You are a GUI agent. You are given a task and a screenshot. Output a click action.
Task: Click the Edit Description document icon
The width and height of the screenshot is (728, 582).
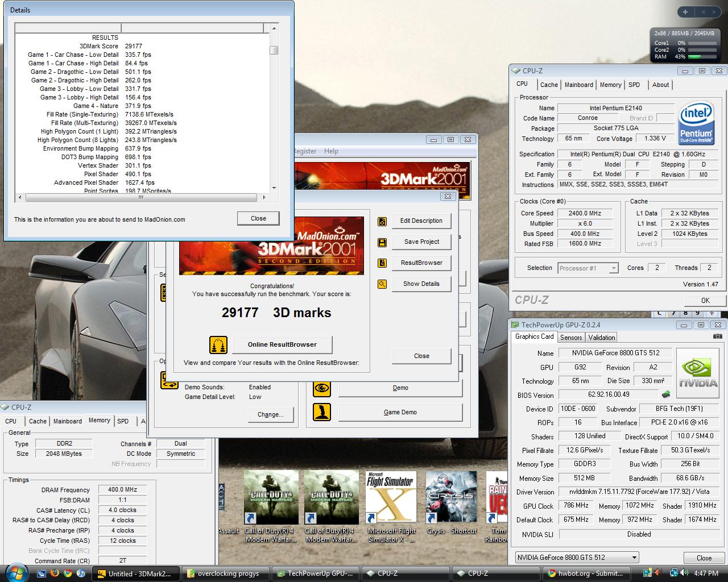tap(382, 221)
